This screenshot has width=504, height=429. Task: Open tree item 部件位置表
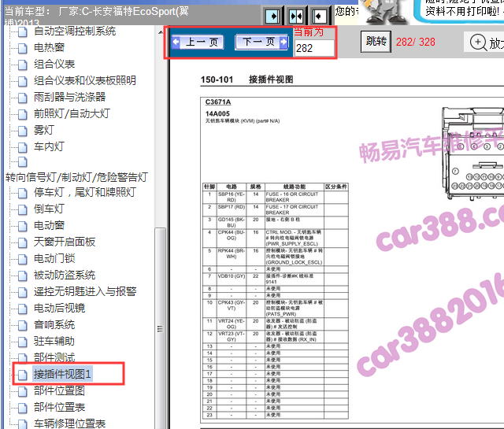(x=60, y=408)
